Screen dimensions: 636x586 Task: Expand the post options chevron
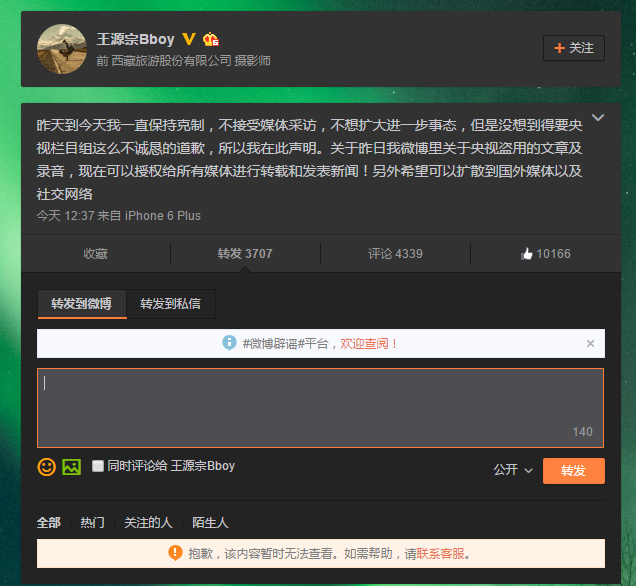point(598,118)
